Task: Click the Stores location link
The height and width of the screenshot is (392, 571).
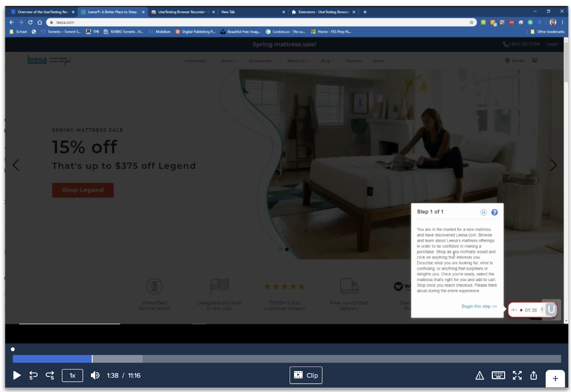Action: [514, 61]
